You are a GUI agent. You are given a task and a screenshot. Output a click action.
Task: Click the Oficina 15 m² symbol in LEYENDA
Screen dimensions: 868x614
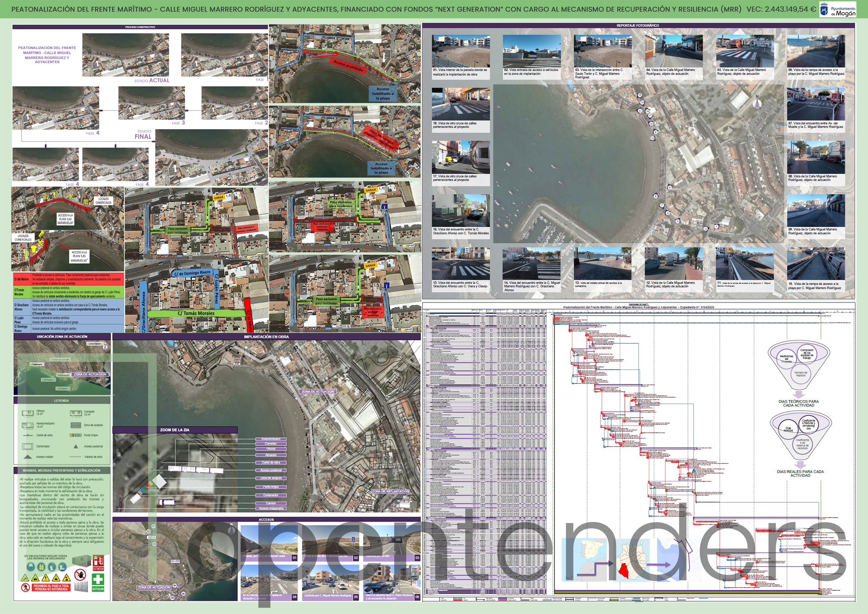coord(28,413)
